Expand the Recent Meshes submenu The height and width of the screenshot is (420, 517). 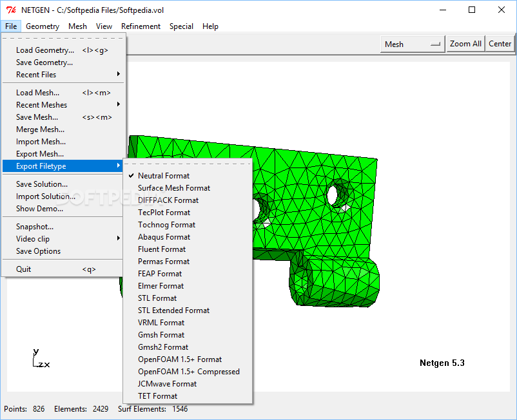[63, 104]
